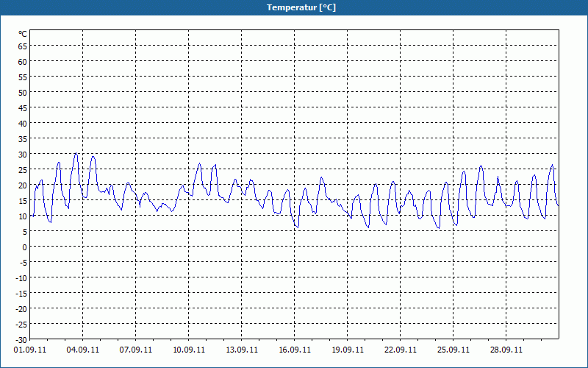
Task: Select the °C unit label on the axis
Action: [x=23, y=34]
